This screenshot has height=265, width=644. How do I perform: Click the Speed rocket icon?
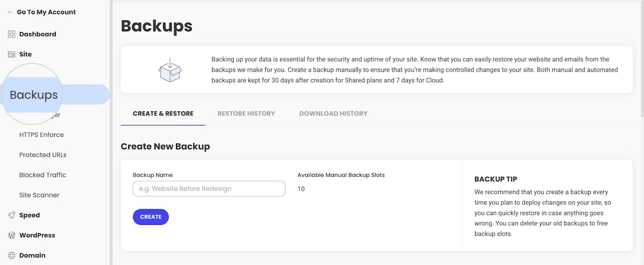pyautogui.click(x=11, y=215)
